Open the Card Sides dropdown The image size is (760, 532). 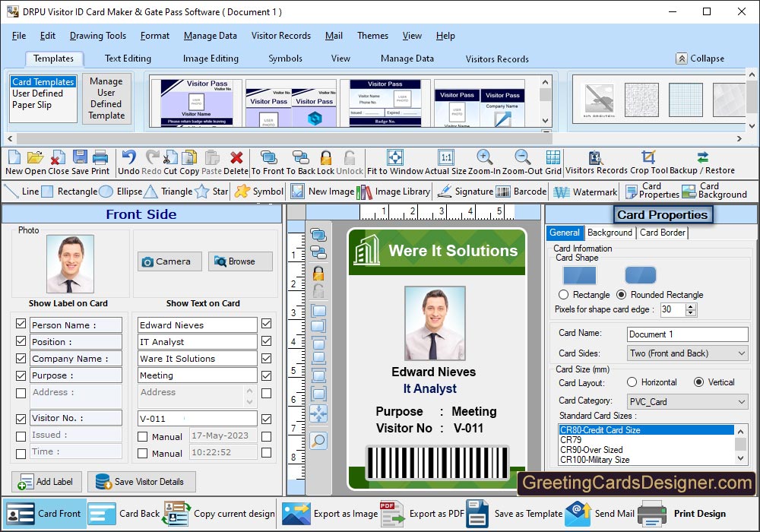(687, 353)
